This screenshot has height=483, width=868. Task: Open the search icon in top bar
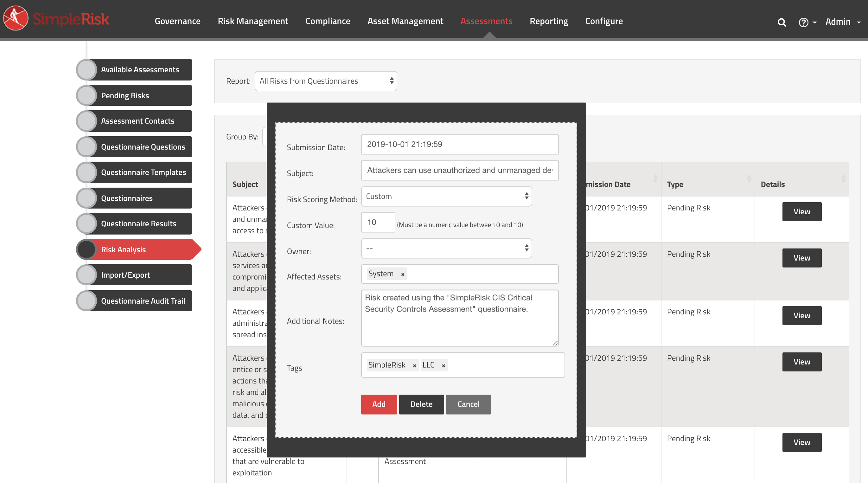[x=781, y=22]
